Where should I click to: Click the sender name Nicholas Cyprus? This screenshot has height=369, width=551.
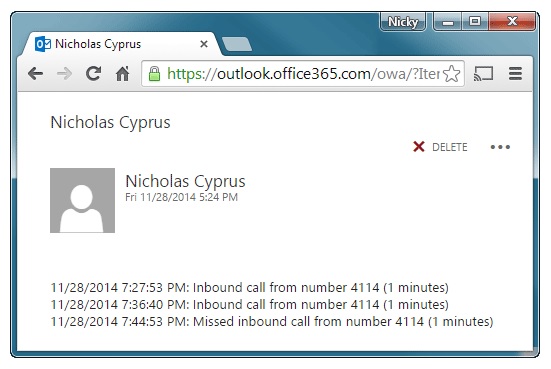click(185, 181)
